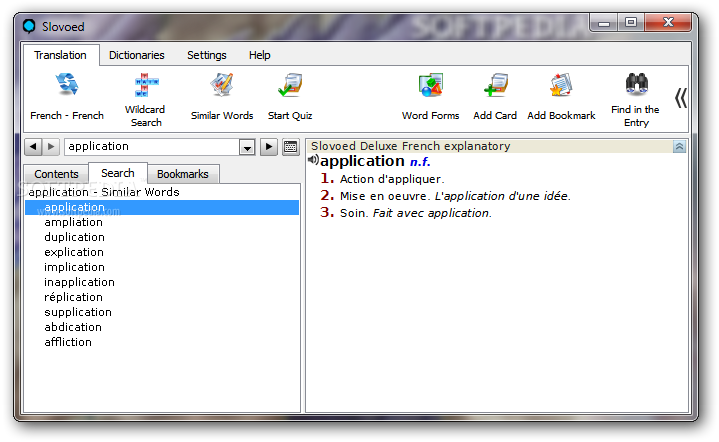
Task: Open the Settings tab
Action: point(207,55)
